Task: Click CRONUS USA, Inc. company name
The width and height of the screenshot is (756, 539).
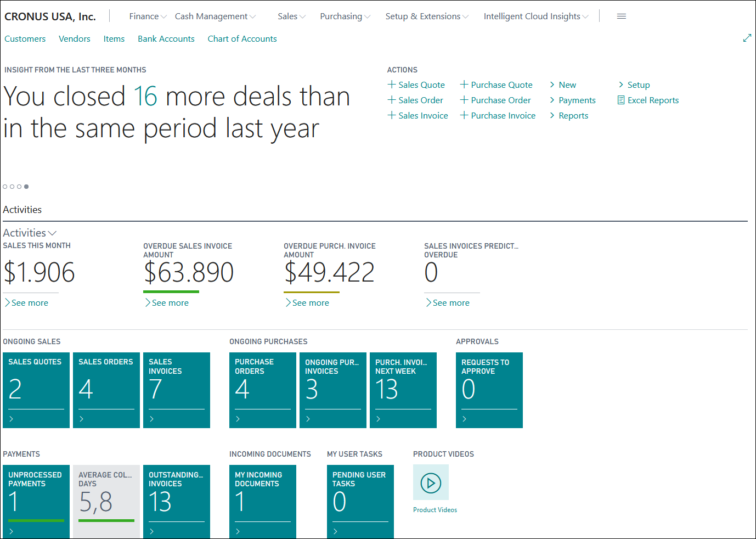Action: 50,16
